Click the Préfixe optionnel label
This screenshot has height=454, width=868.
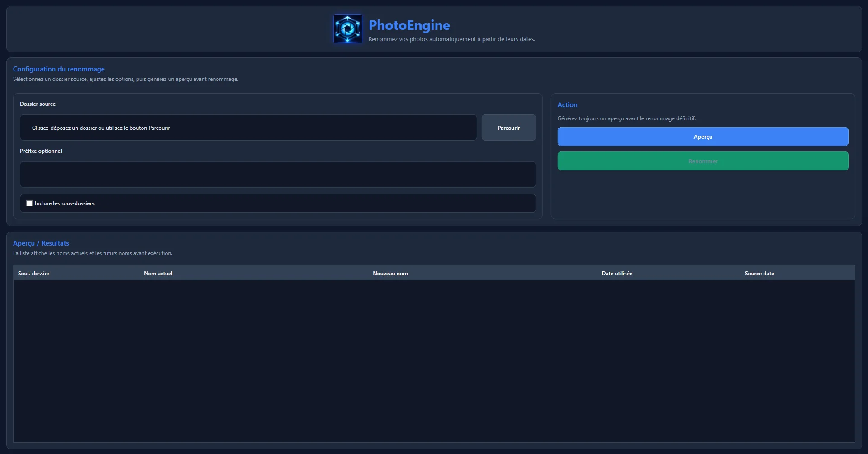[41, 151]
